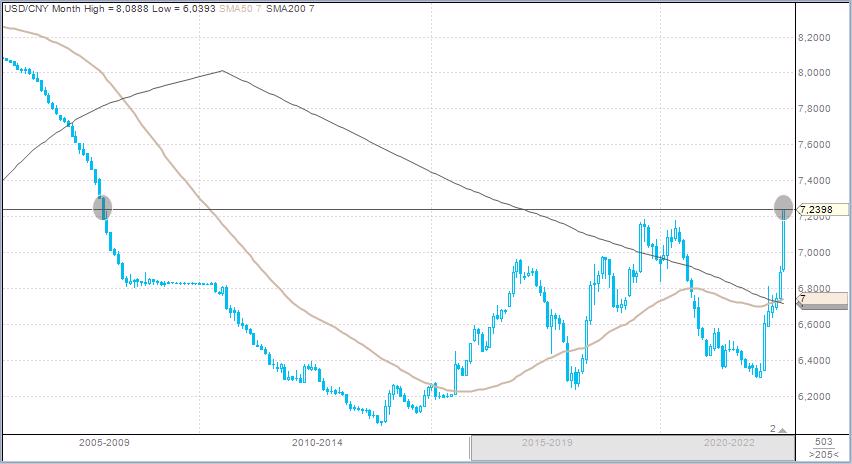Select the 7,2398 price label tag

click(824, 209)
